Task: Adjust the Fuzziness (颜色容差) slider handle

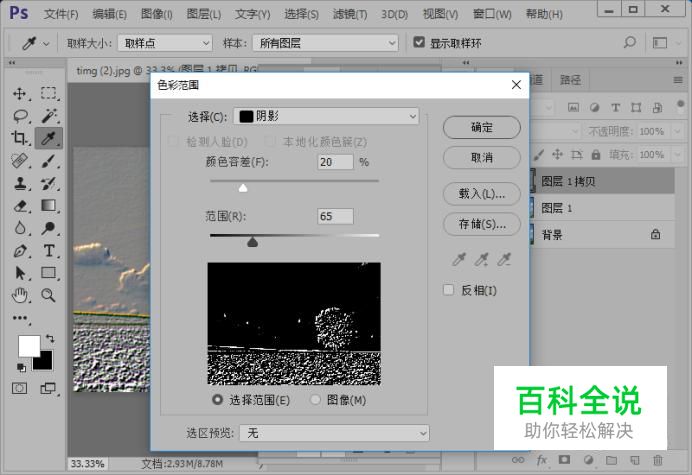Action: [243, 188]
